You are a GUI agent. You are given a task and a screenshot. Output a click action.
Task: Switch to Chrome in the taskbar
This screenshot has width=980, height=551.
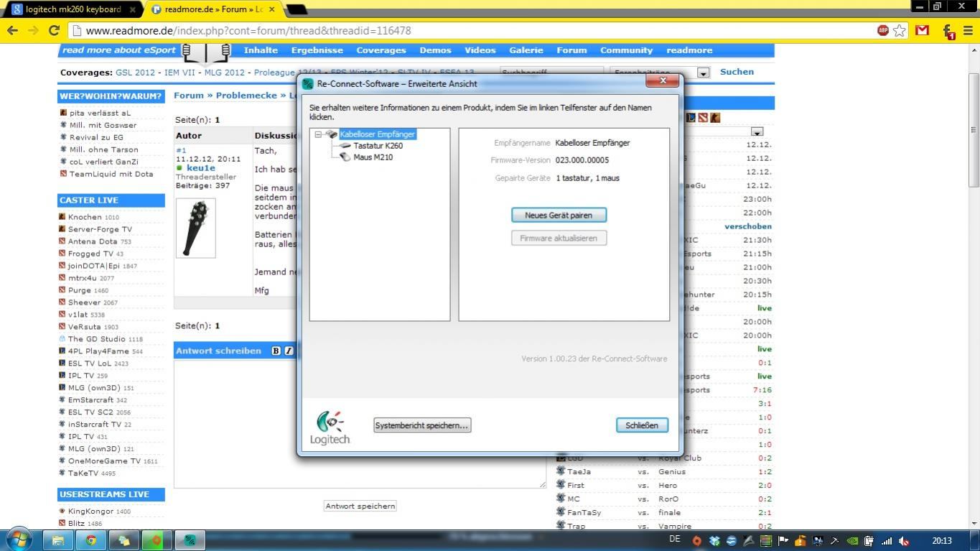click(x=91, y=540)
